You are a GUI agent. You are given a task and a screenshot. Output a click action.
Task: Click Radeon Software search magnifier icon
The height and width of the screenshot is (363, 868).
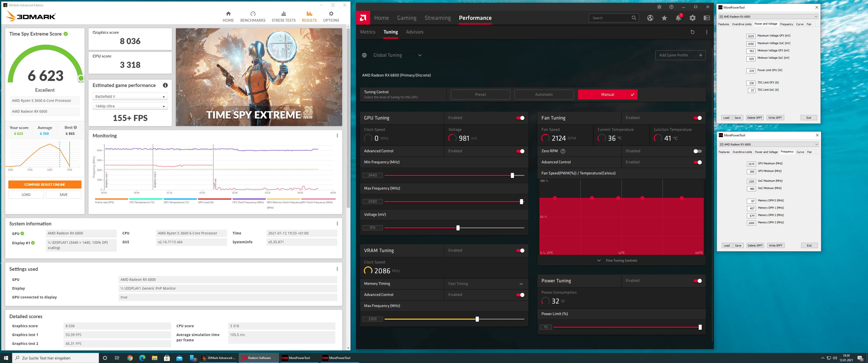coord(634,18)
